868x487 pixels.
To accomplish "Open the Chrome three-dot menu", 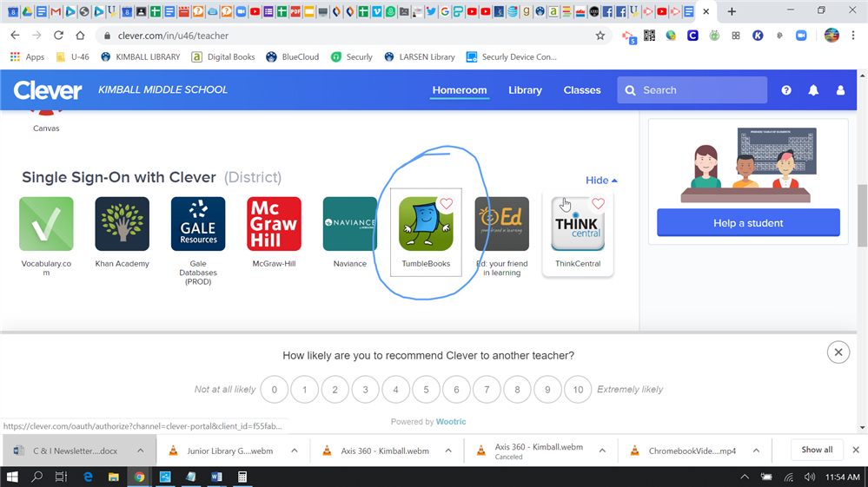I will [853, 36].
